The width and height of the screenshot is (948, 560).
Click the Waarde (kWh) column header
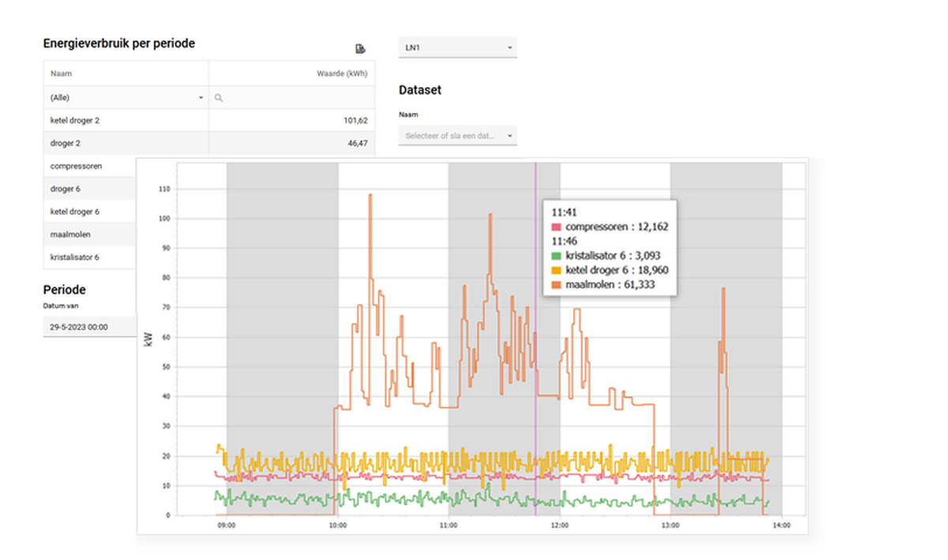coord(292,73)
